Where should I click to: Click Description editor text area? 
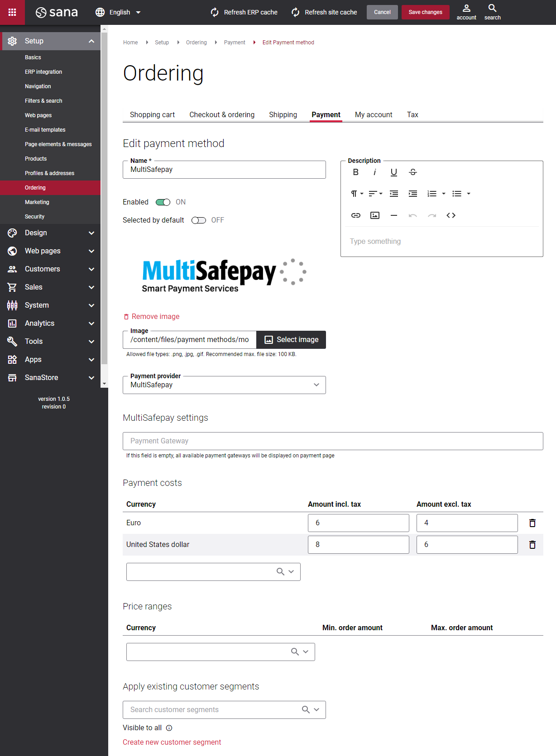pyautogui.click(x=441, y=242)
